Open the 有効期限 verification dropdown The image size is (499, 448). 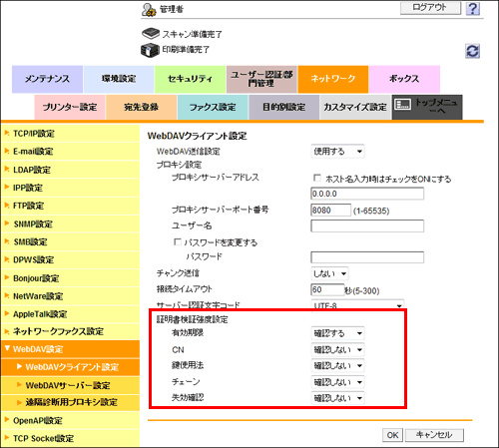click(337, 333)
